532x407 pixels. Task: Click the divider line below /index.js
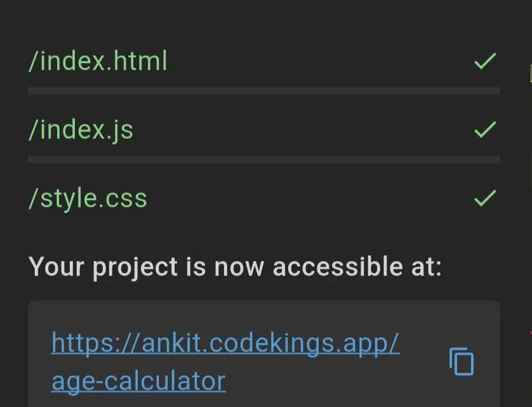point(265,157)
